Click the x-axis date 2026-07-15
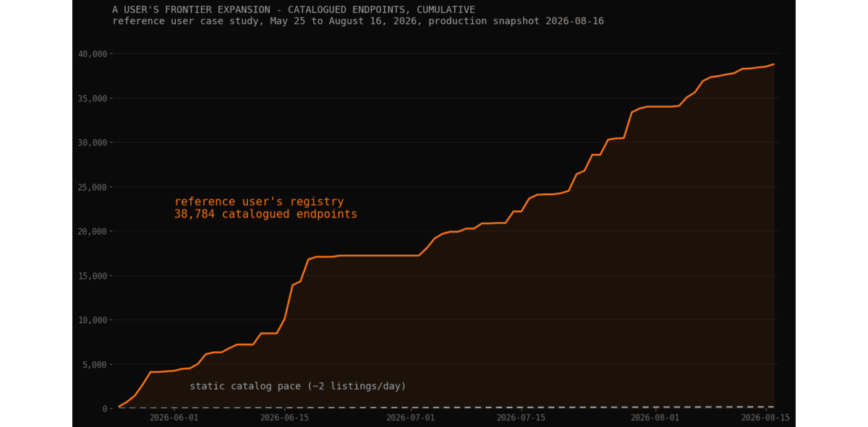The height and width of the screenshot is (427, 868). coord(521,418)
